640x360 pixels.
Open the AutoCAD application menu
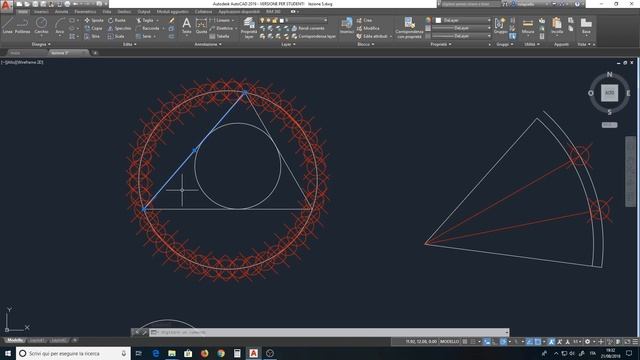point(6,5)
